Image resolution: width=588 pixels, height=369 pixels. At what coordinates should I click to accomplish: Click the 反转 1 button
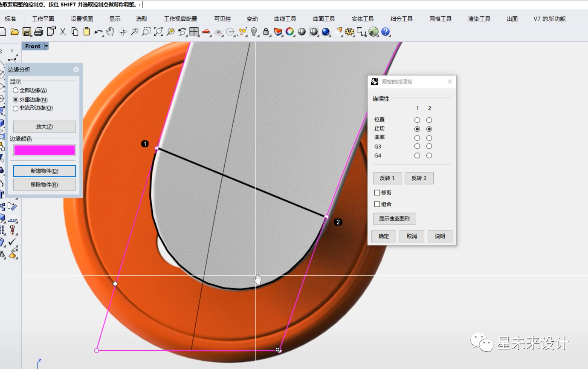click(388, 178)
